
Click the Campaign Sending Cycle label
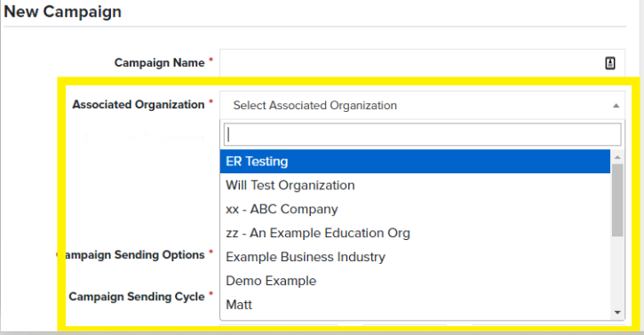[137, 297]
